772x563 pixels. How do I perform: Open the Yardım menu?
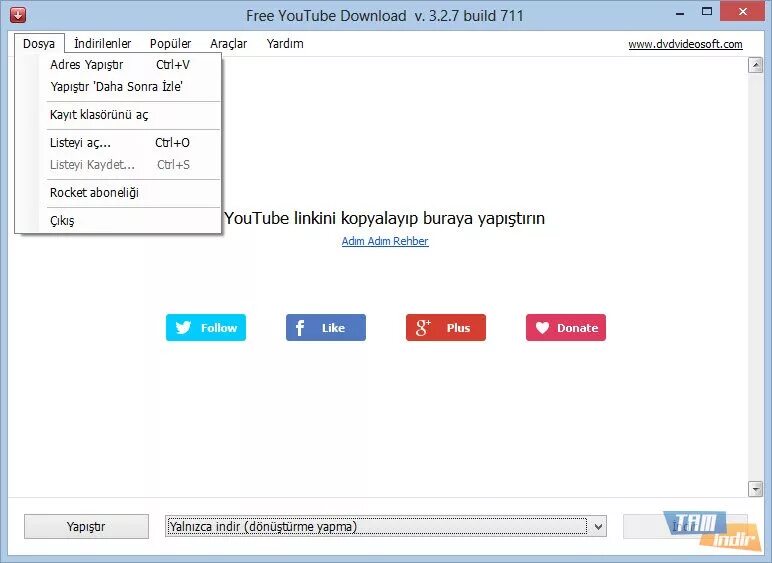click(285, 43)
